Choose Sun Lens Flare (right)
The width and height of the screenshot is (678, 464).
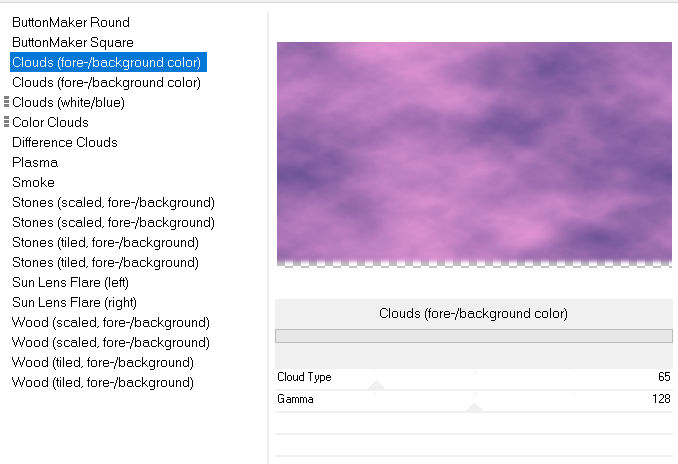[x=74, y=302]
